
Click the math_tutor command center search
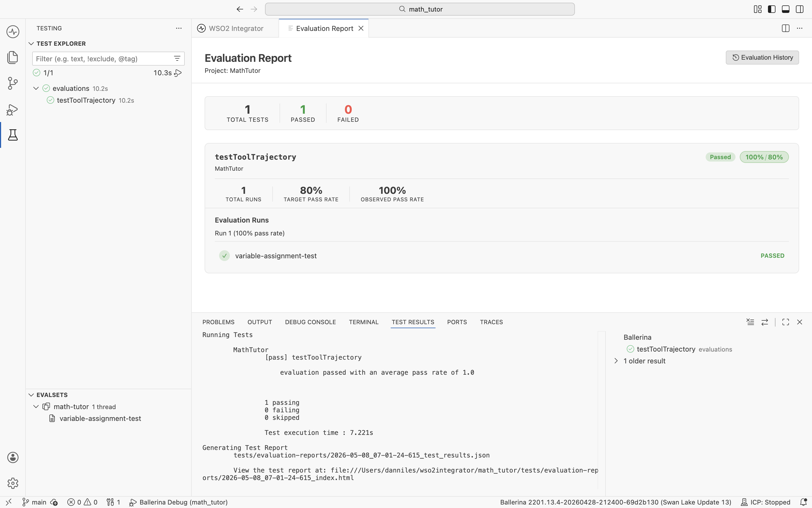click(x=420, y=9)
